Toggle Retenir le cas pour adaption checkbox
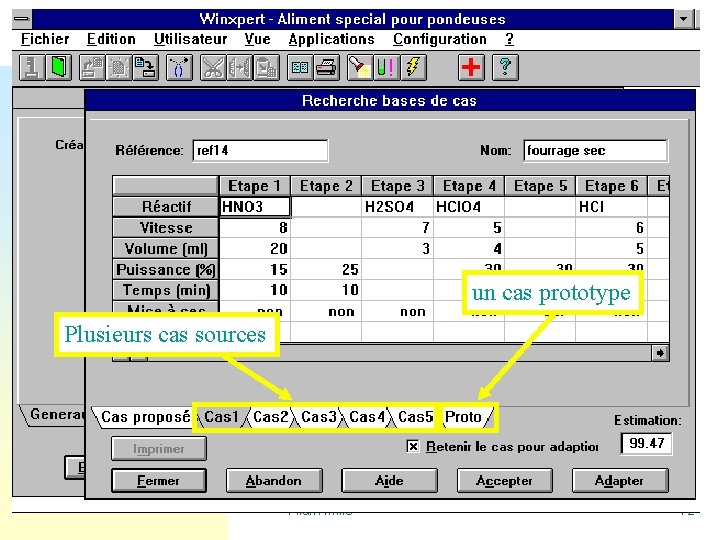 point(413,446)
